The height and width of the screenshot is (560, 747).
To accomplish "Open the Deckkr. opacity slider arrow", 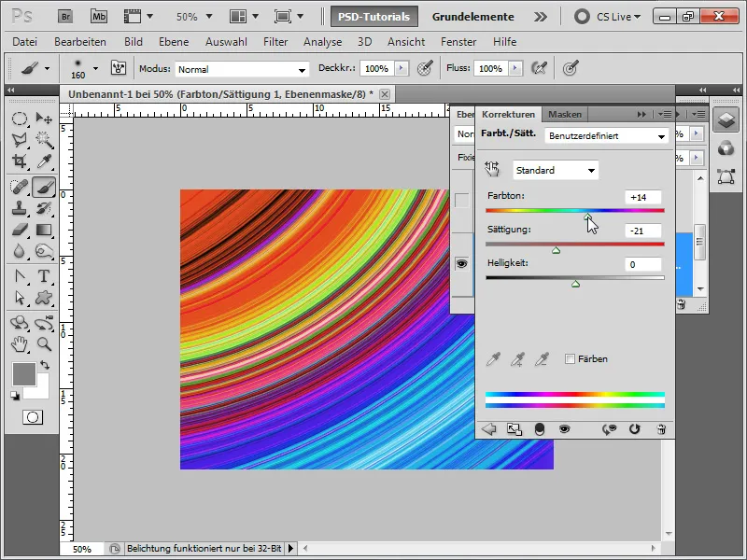I will pyautogui.click(x=402, y=68).
